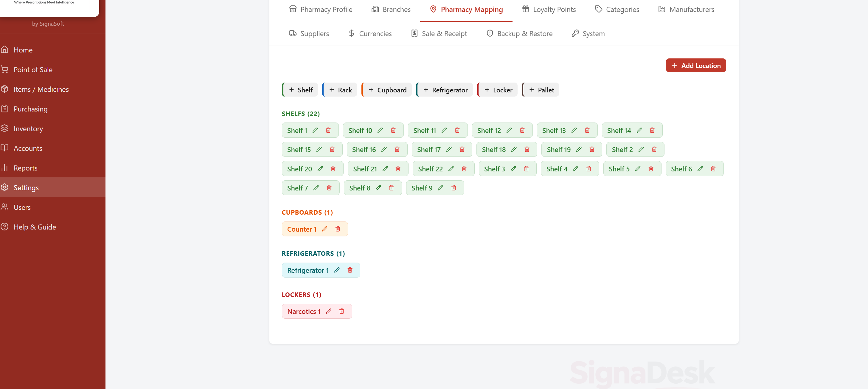Go to the Sale & Receipt tab
Screen dimensions: 868x389
[439, 34]
